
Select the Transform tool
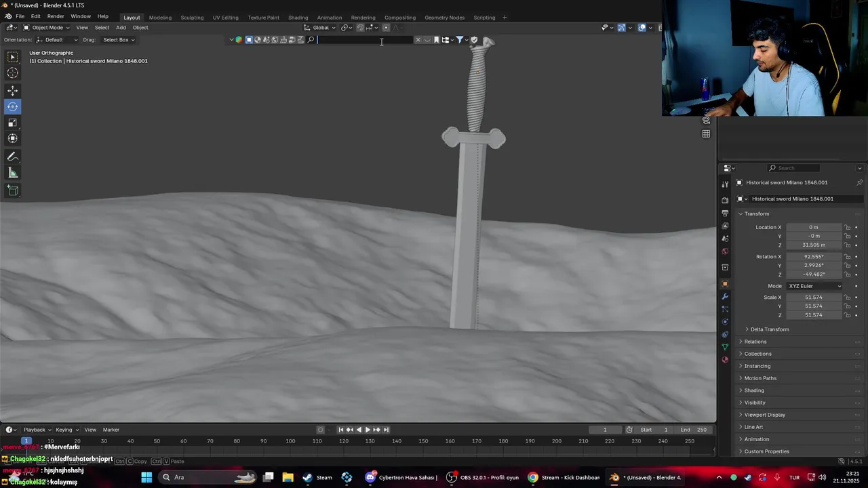pyautogui.click(x=12, y=138)
